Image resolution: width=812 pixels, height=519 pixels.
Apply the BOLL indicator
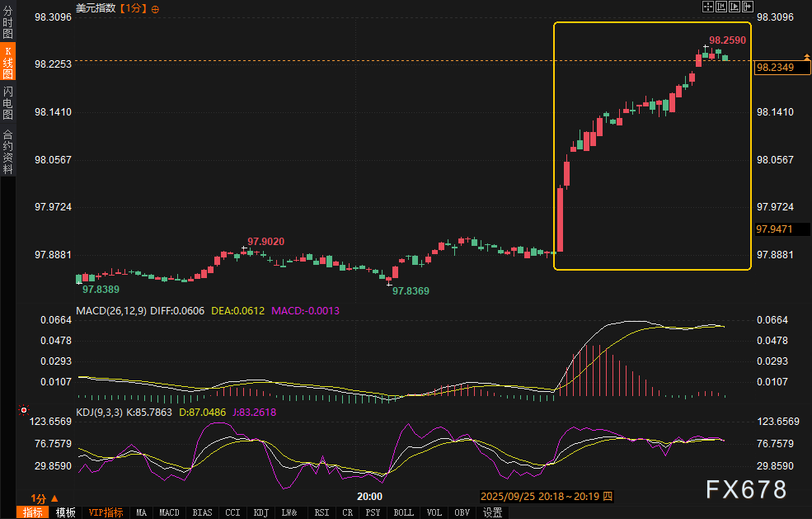click(x=403, y=512)
